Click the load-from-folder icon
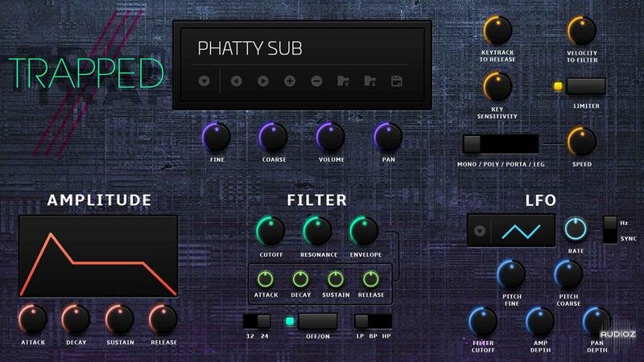The height and width of the screenshot is (362, 644). [x=343, y=81]
